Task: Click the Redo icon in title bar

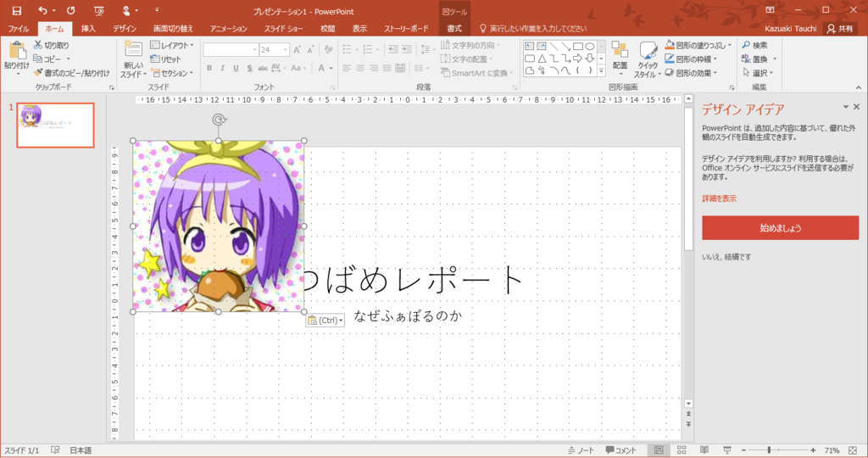Action: tap(71, 10)
